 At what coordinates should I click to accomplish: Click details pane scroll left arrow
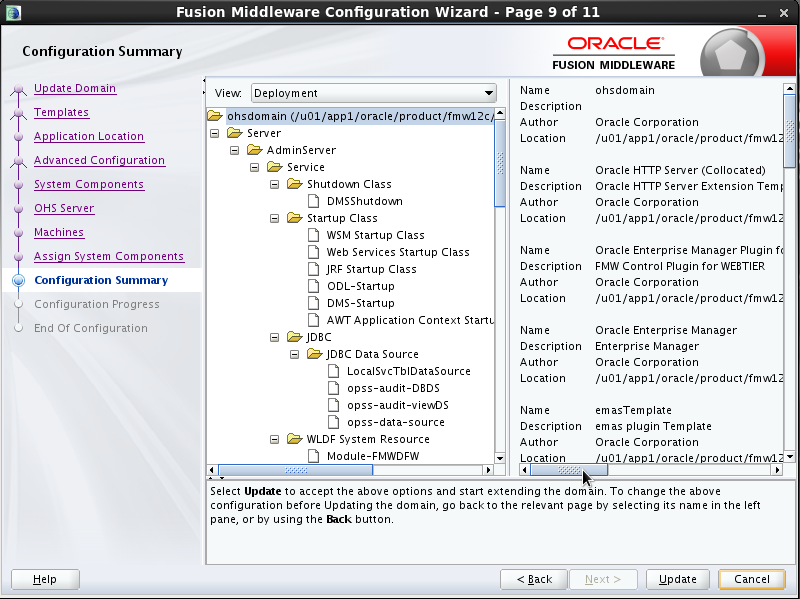pos(524,470)
